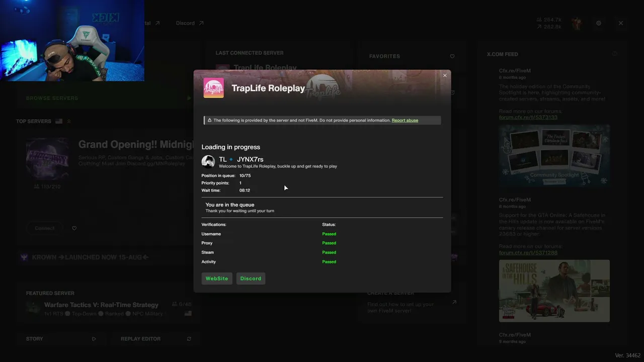Click Connect on the Grand Opening server
The image size is (644, 362).
pyautogui.click(x=44, y=228)
